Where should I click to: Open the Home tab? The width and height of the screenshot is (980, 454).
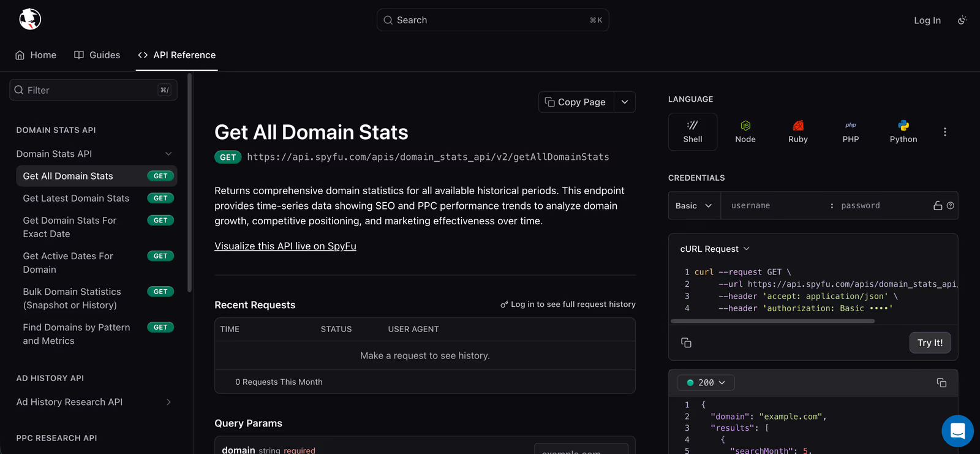click(36, 55)
